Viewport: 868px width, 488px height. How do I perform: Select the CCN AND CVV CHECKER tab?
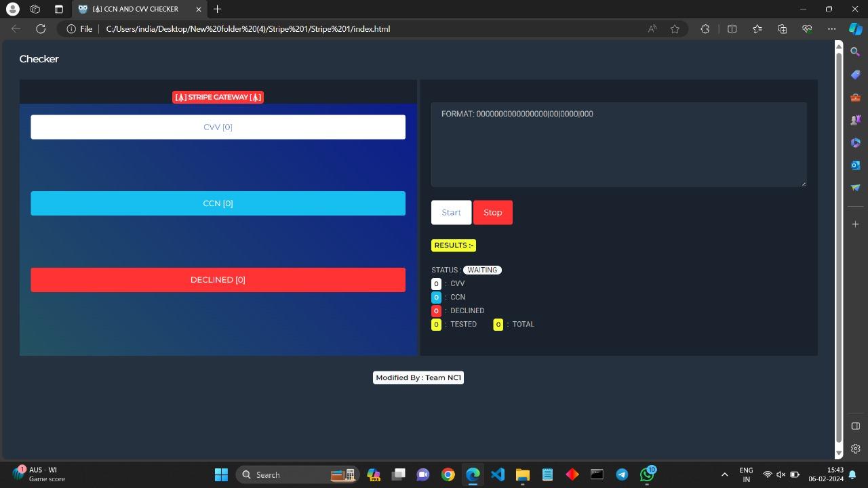(x=139, y=9)
